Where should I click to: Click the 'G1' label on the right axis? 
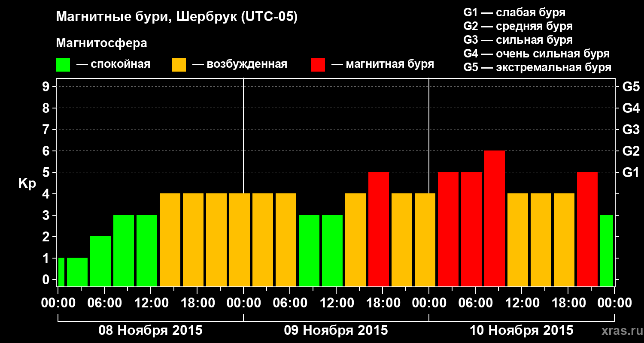[x=631, y=172]
